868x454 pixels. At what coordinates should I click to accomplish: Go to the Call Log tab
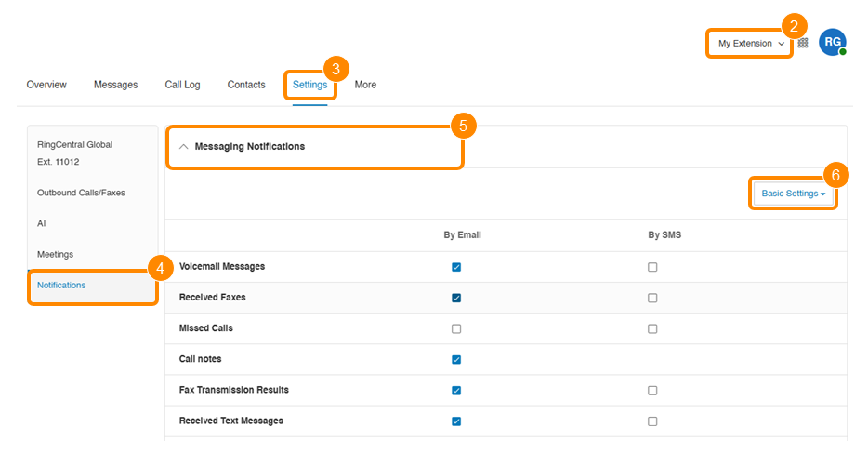(x=183, y=85)
